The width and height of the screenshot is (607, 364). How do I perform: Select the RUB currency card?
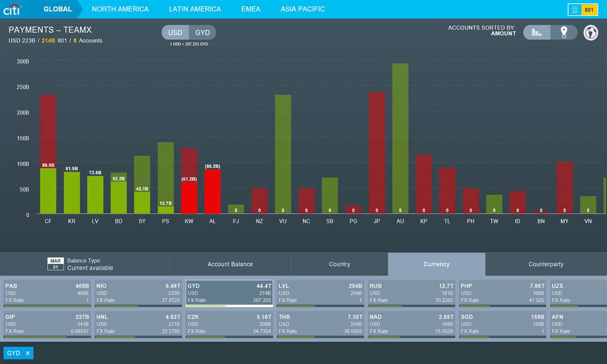(x=411, y=294)
